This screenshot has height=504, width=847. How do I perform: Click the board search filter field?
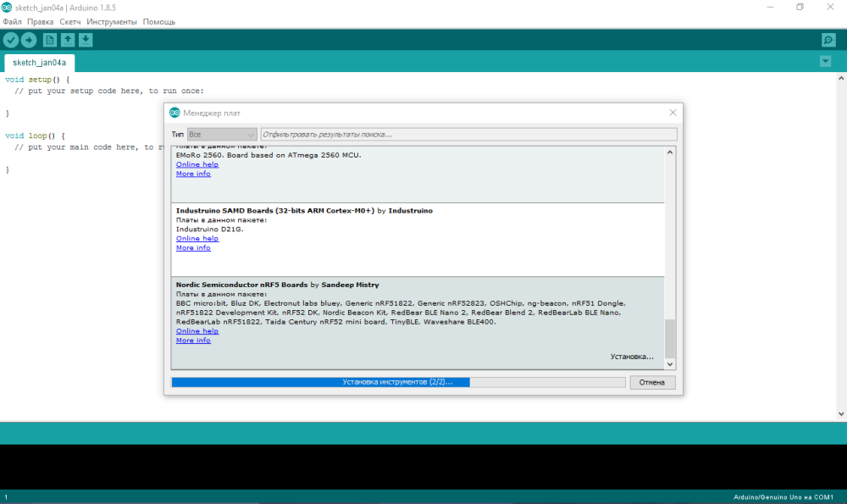pyautogui.click(x=468, y=134)
